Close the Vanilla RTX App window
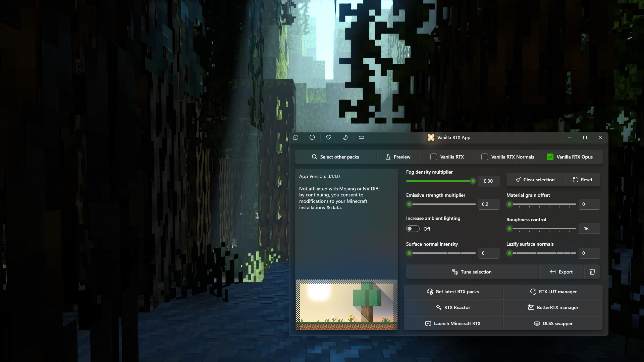Image resolution: width=644 pixels, height=362 pixels. (600, 137)
